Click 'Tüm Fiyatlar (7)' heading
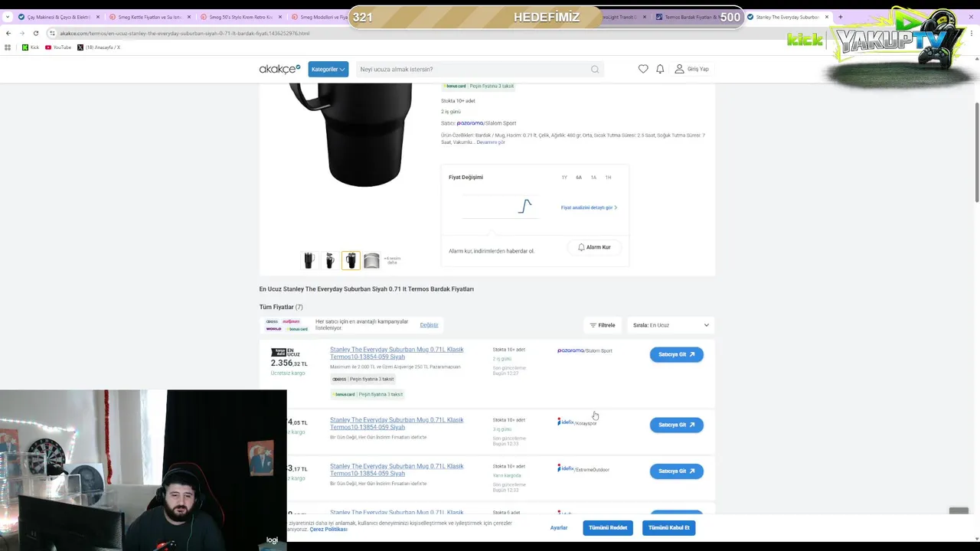 coord(281,307)
